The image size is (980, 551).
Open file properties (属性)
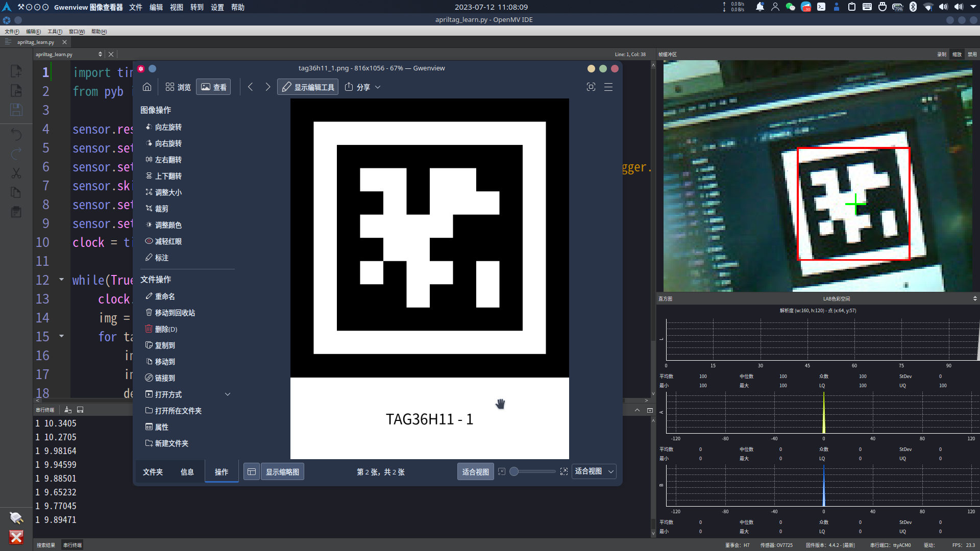point(157,427)
